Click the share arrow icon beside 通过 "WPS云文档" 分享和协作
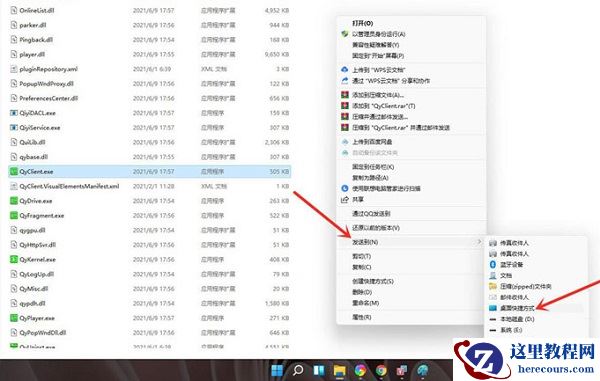This screenshot has width=600, height=381. tap(345, 81)
